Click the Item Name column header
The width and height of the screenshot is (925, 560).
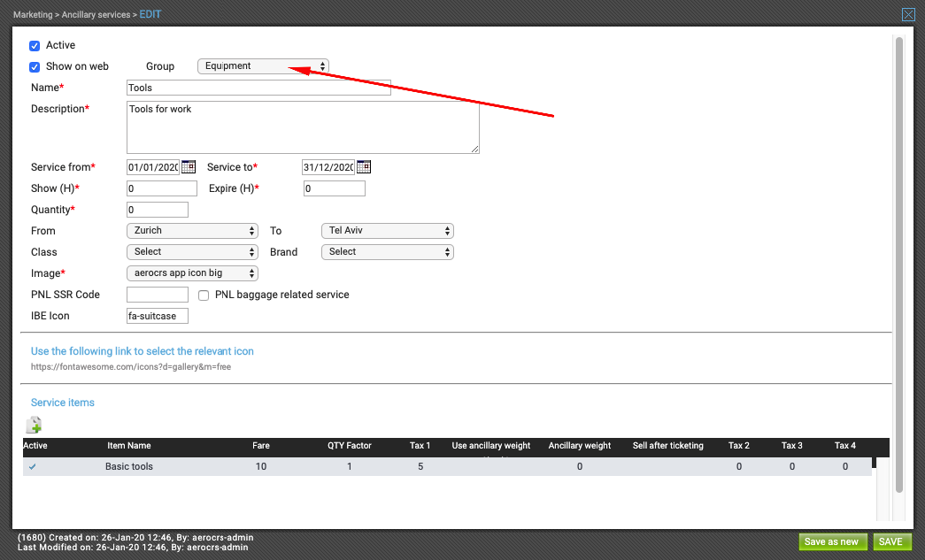(128, 446)
